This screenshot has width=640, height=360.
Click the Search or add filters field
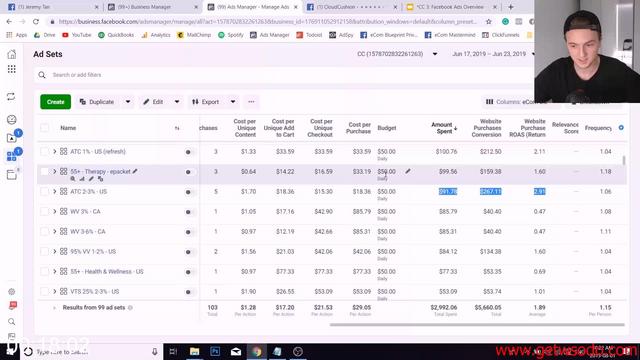284,75
